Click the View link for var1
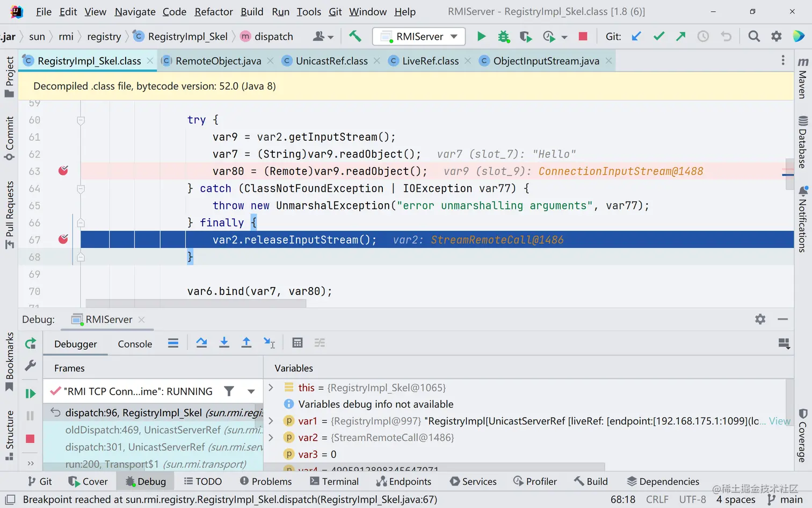This screenshot has height=508, width=812. pyautogui.click(x=779, y=421)
